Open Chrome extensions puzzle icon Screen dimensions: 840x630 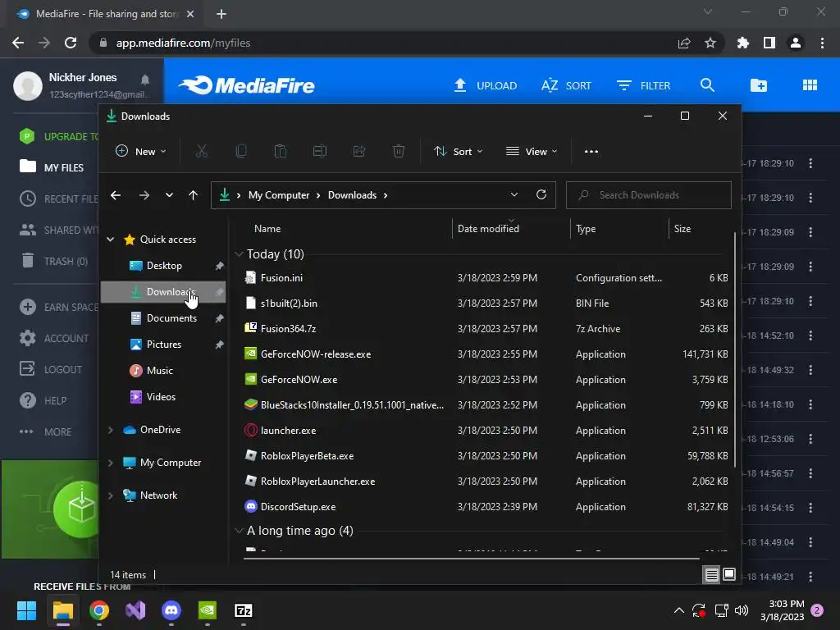(x=743, y=43)
